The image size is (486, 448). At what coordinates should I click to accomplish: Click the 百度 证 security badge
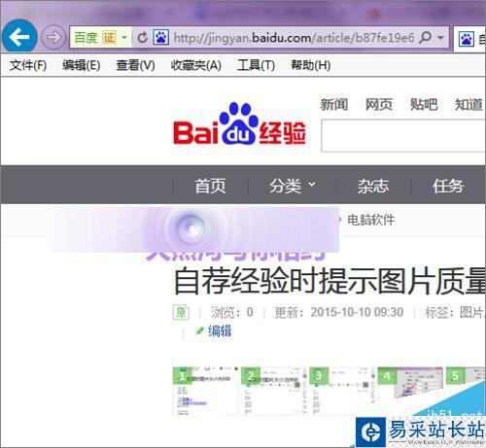pyautogui.click(x=95, y=38)
